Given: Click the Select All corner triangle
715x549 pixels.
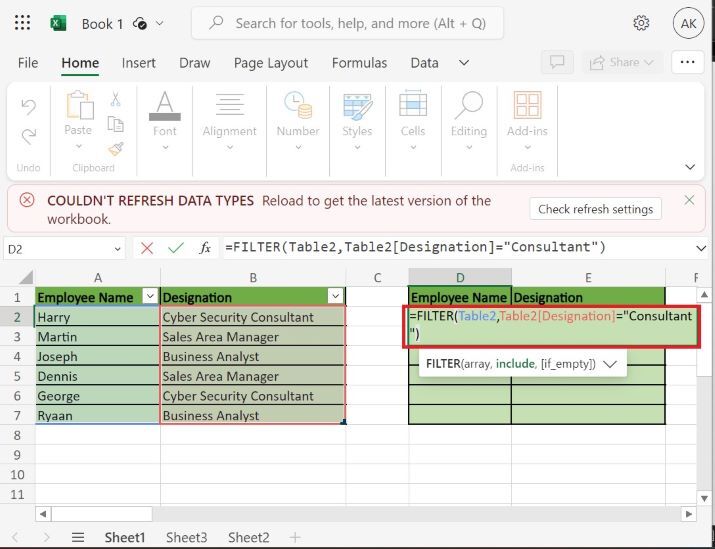Looking at the screenshot, I should (x=26, y=277).
